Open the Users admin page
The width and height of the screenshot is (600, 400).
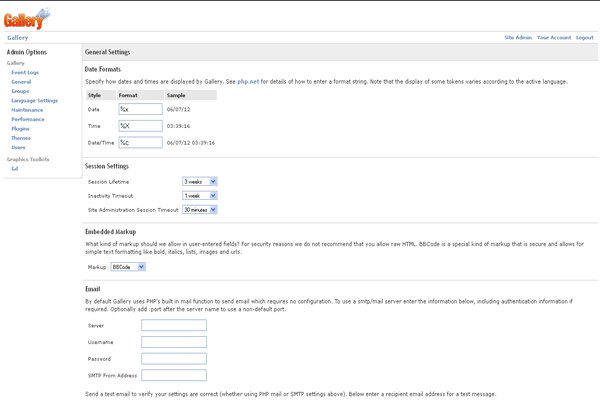[x=19, y=147]
